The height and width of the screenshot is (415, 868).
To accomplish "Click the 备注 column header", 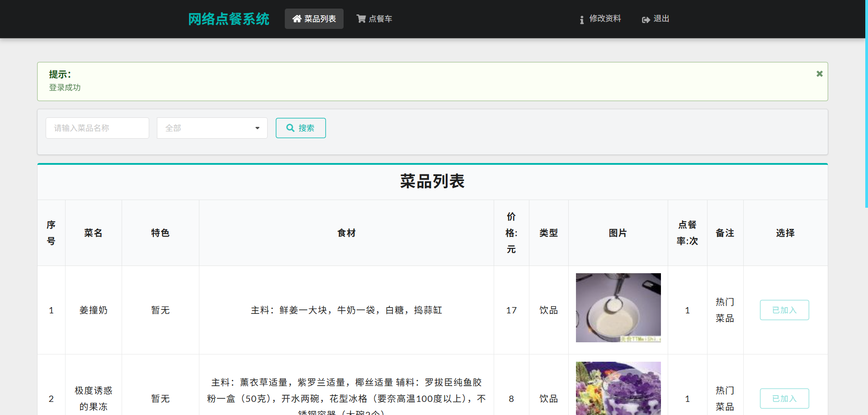I will click(x=725, y=233).
